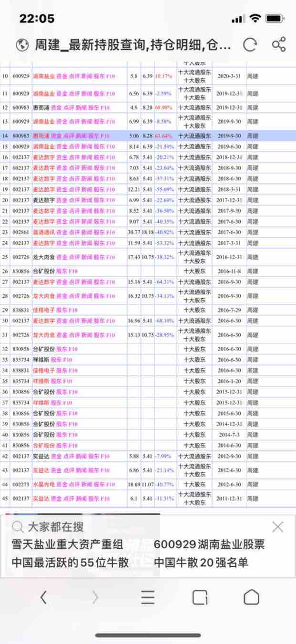The height and width of the screenshot is (644, 296).
Task: Open F10 link in row 17
Action: click(111, 168)
